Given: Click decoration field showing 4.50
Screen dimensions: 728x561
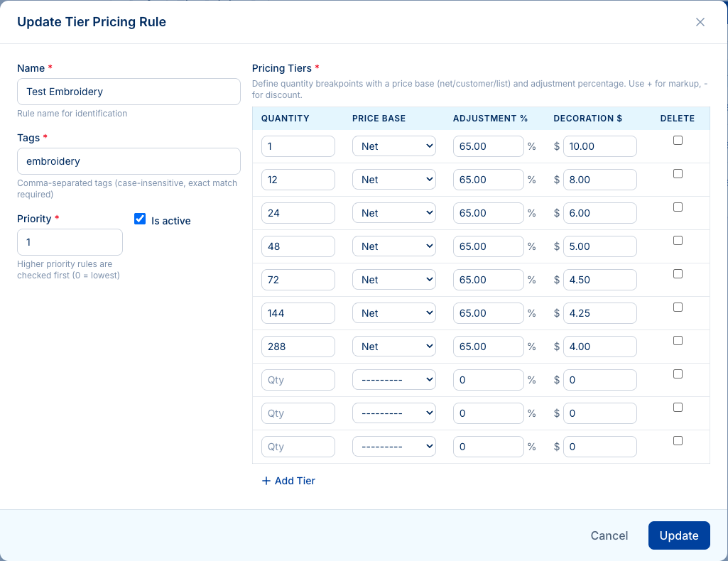Looking at the screenshot, I should point(600,280).
